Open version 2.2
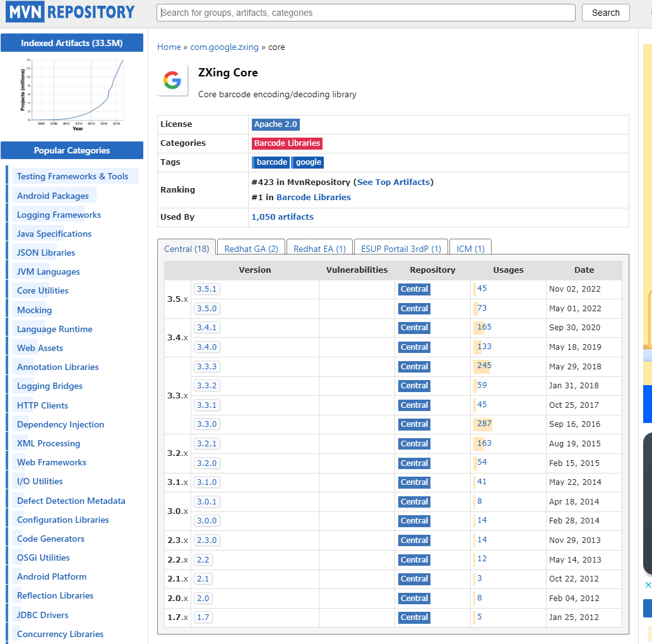652x644 pixels. click(203, 559)
